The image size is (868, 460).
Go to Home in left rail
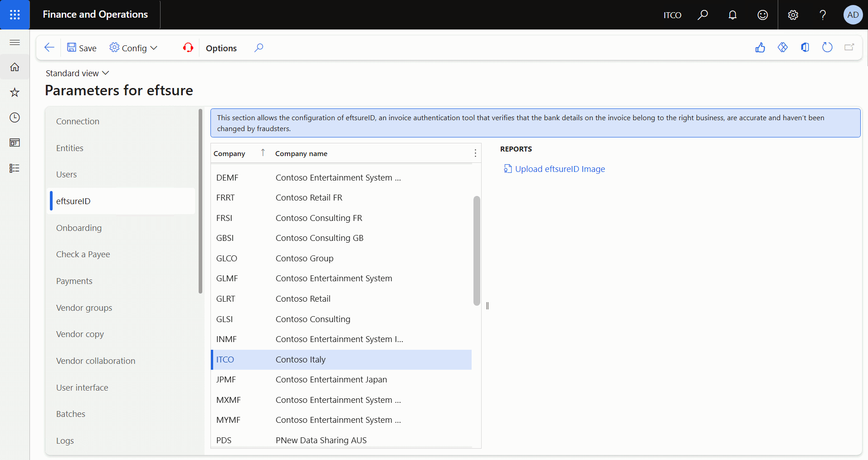point(15,67)
